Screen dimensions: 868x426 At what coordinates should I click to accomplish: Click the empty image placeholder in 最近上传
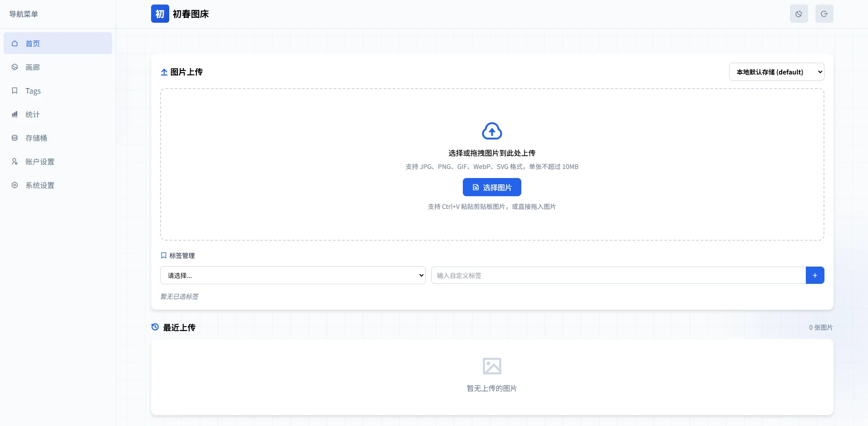(x=492, y=366)
